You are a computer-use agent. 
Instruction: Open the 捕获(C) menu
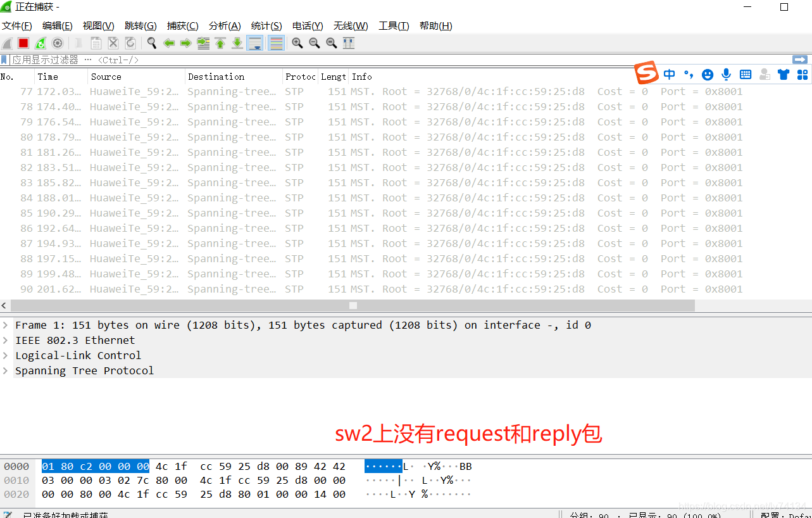click(x=183, y=26)
